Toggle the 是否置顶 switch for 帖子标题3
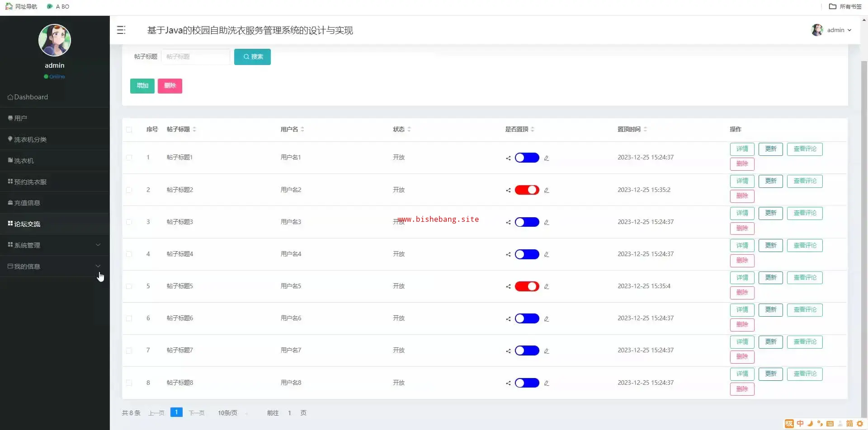The width and height of the screenshot is (868, 430). [527, 222]
